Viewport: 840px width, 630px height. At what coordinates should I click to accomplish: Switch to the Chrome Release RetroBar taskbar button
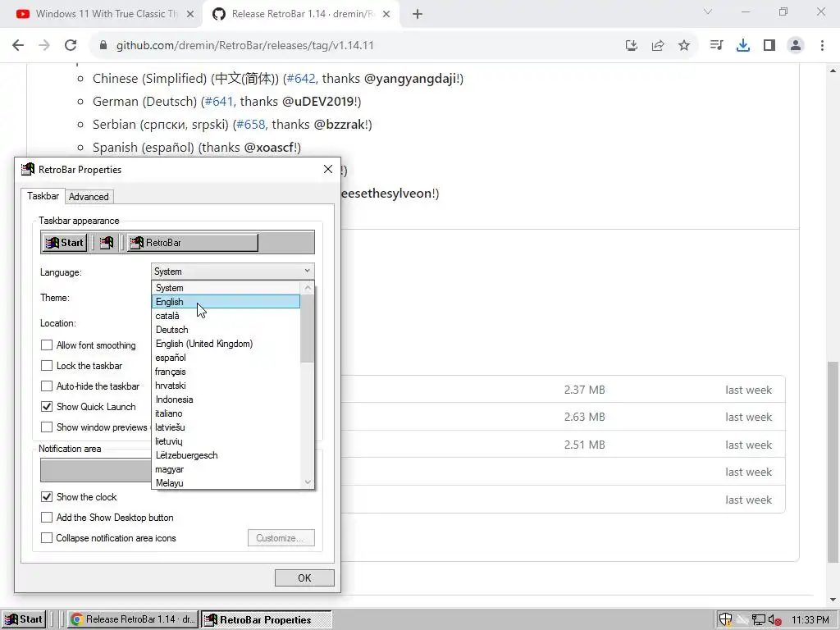(x=133, y=619)
